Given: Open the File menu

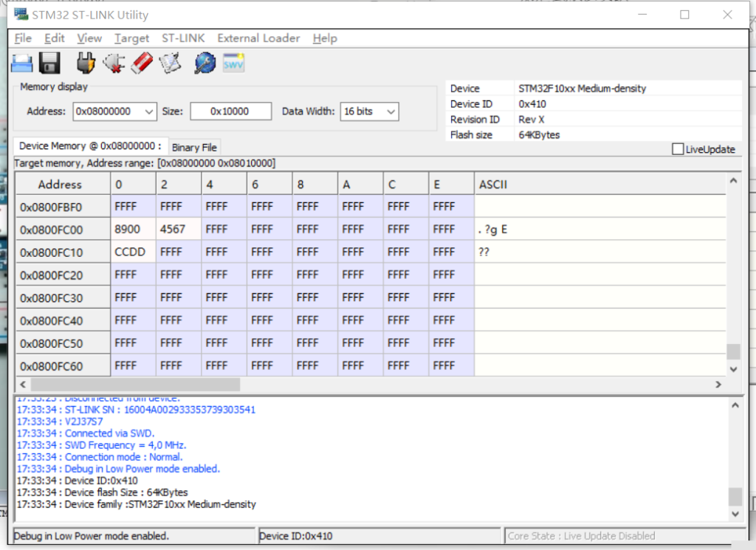Looking at the screenshot, I should (x=23, y=38).
